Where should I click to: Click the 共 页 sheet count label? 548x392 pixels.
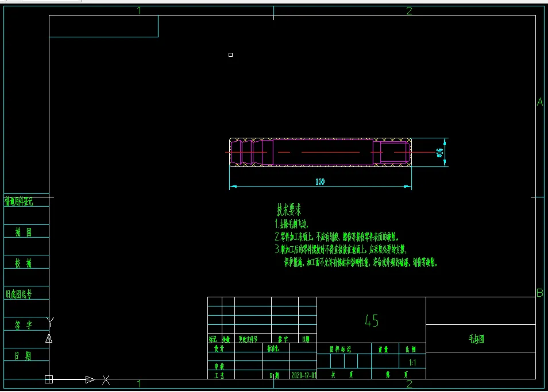[342, 375]
